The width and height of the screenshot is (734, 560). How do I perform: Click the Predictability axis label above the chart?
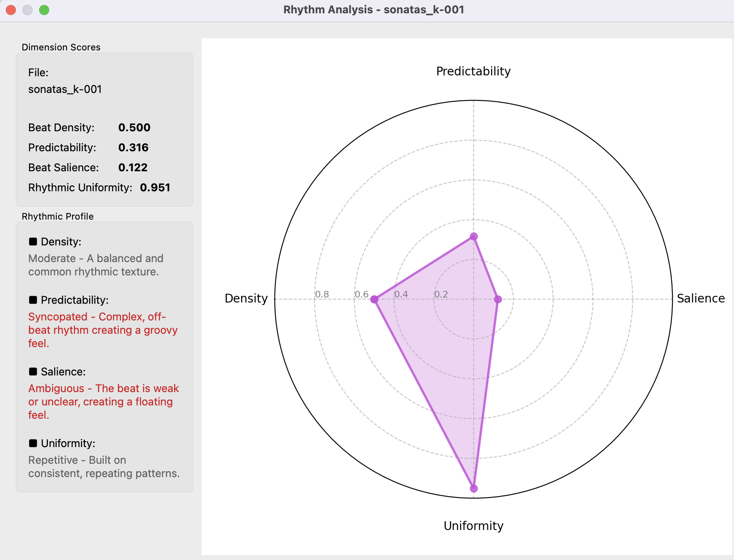click(x=473, y=72)
